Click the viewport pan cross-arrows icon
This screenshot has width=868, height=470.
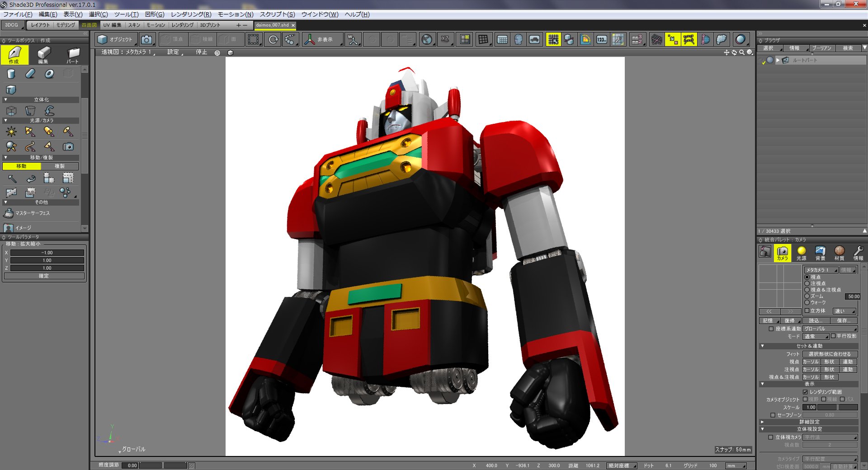pos(726,52)
